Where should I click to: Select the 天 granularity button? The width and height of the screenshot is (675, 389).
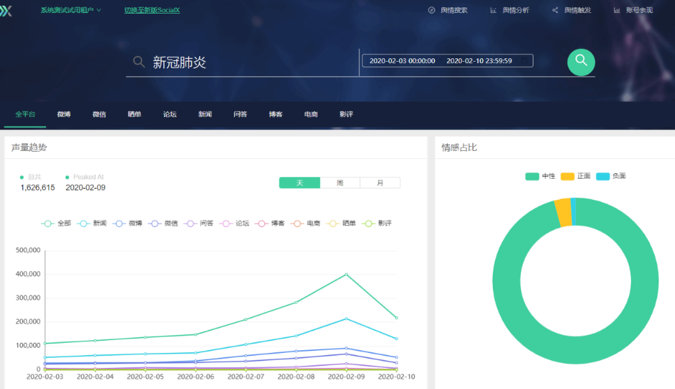pyautogui.click(x=300, y=183)
